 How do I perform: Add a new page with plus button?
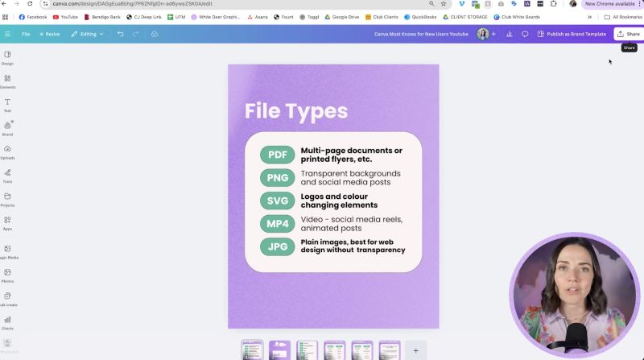pos(415,350)
